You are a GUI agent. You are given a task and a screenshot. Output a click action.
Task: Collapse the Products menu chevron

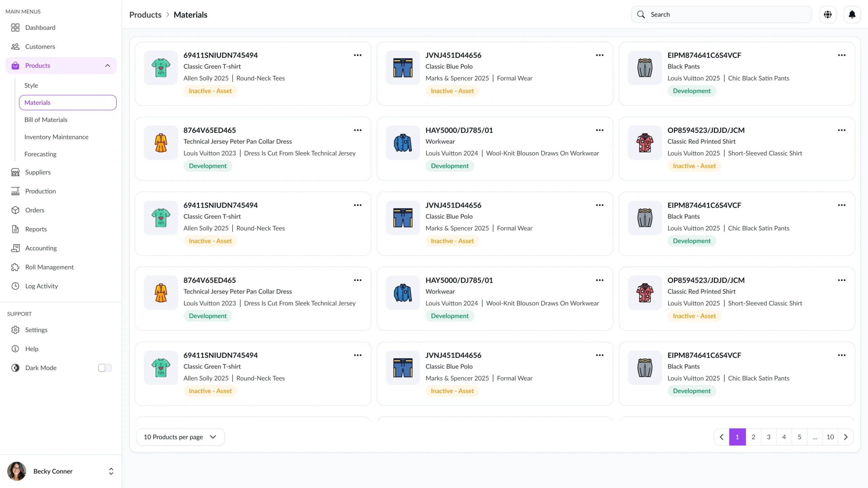pyautogui.click(x=107, y=65)
